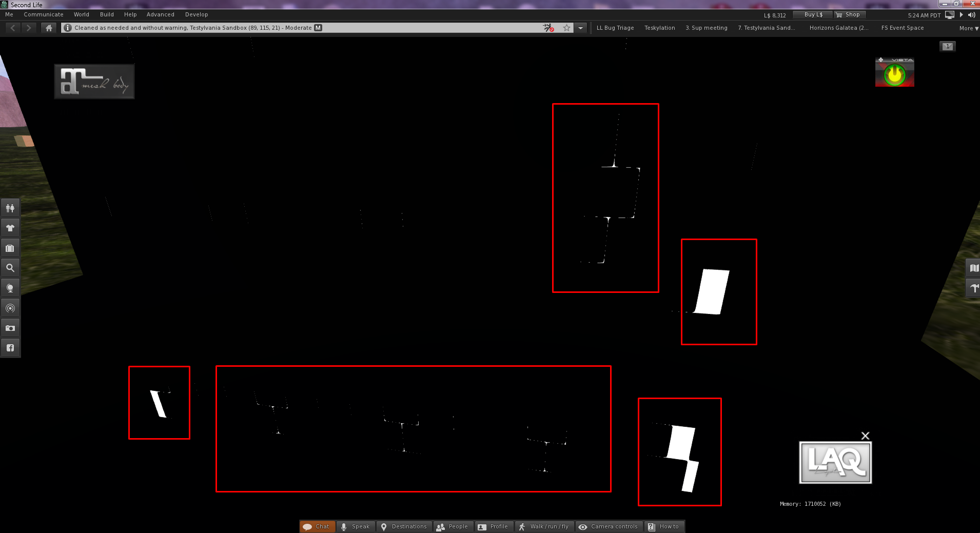Click the Memory usage readout
The image size is (980, 533).
click(x=810, y=504)
